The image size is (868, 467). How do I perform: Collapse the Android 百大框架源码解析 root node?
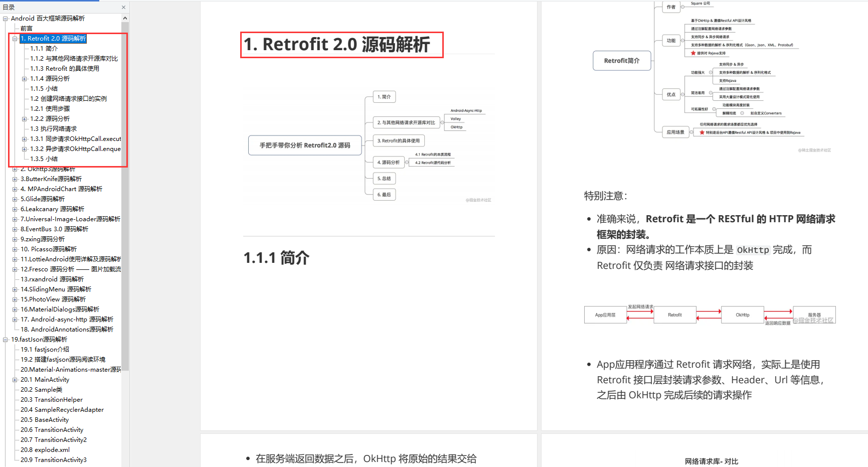[x=6, y=19]
